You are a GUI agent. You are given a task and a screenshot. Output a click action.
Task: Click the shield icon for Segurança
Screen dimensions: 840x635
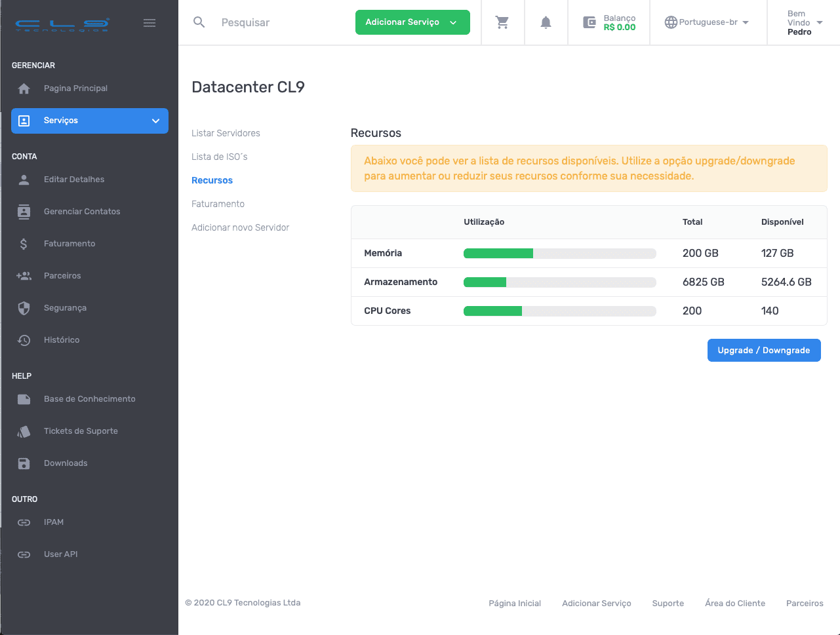24,308
